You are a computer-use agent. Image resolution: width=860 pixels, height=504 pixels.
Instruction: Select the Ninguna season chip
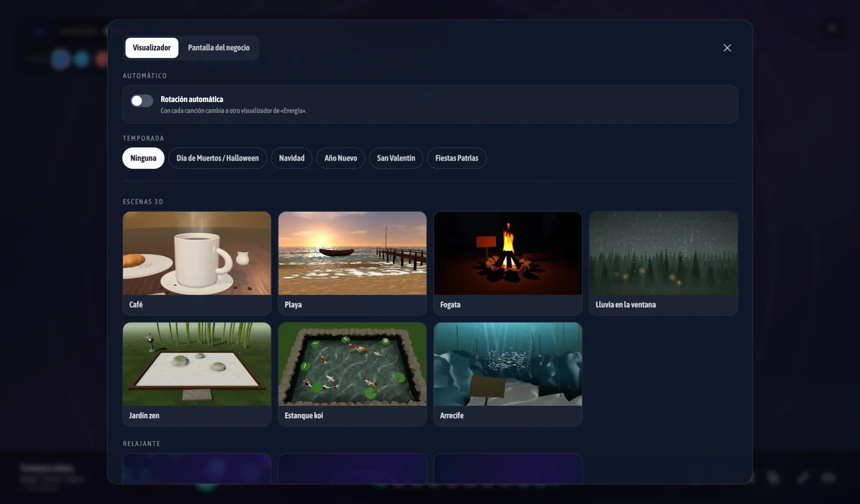coord(144,158)
